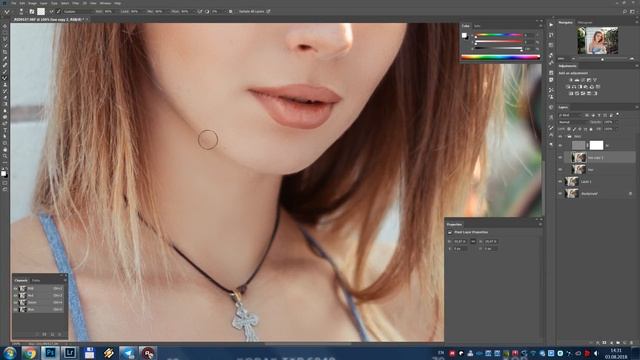
Task: Click the trash icon in Layers panel
Action: coord(631,342)
